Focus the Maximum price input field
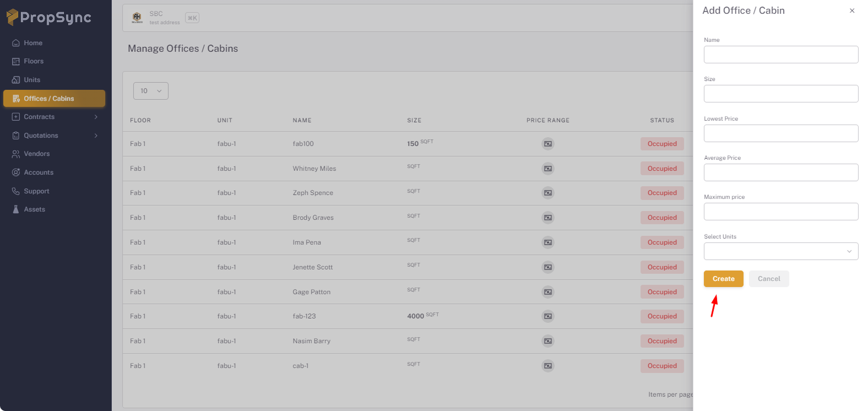868x411 pixels. click(x=781, y=212)
